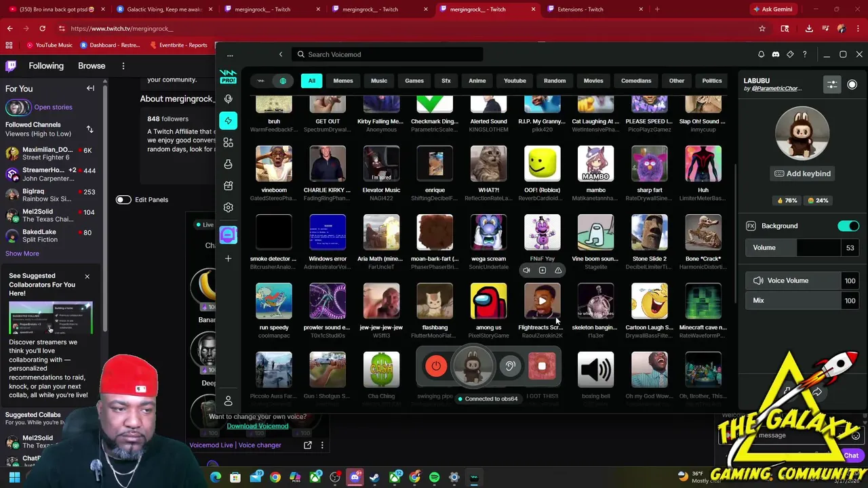Select the Anime category tab
The width and height of the screenshot is (868, 488).
click(x=477, y=81)
